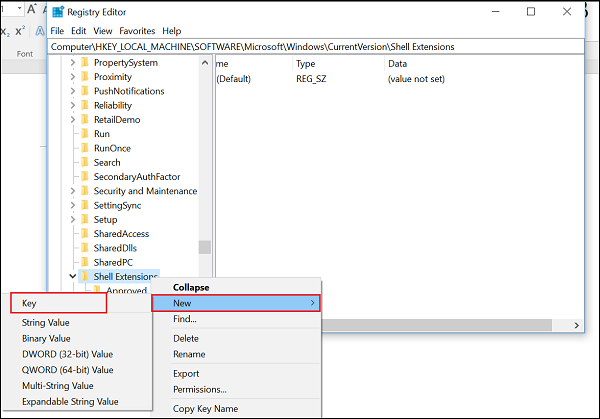Click the Type column header
Viewport: 600px width, 419px height.
click(338, 64)
